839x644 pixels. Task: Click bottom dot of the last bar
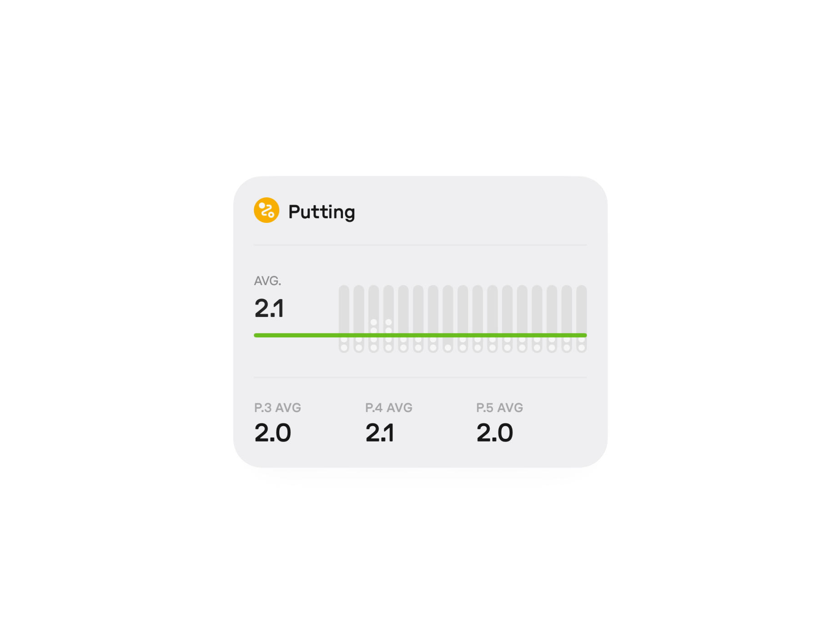[x=582, y=348]
